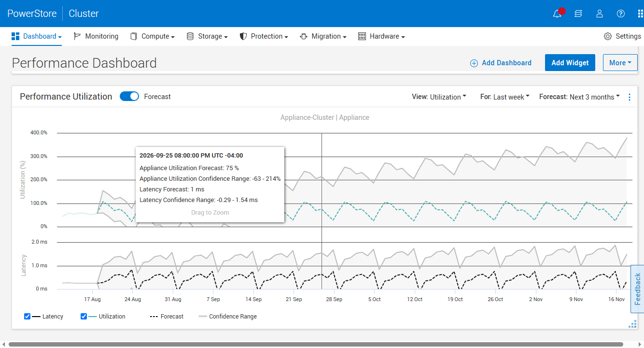Expand the Migration menu
This screenshot has height=348, width=644.
click(323, 36)
